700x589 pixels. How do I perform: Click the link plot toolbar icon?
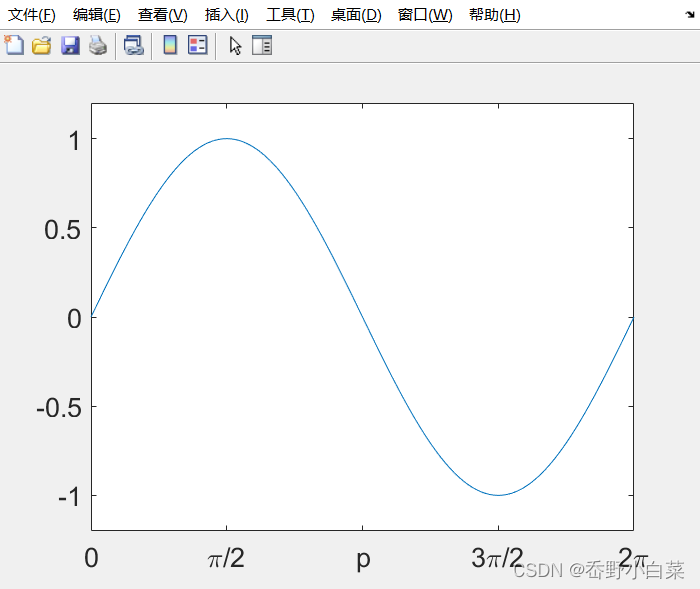133,46
